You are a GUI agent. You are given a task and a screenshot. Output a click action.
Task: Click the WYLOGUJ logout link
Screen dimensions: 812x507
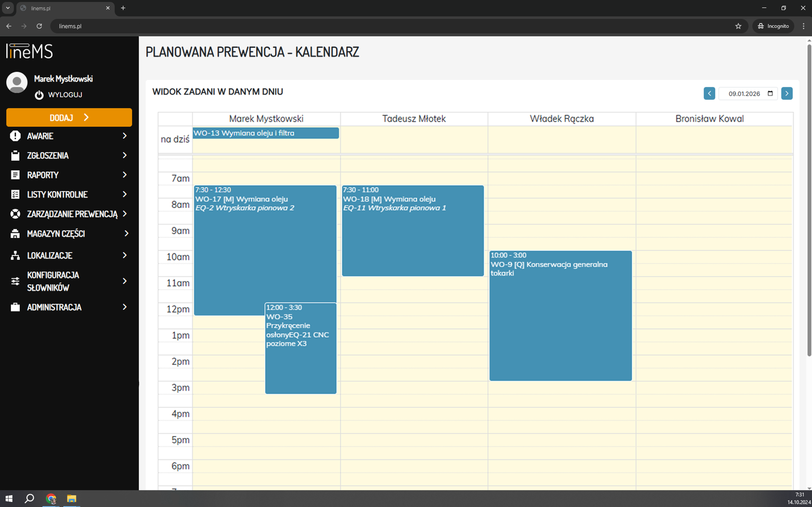point(65,95)
